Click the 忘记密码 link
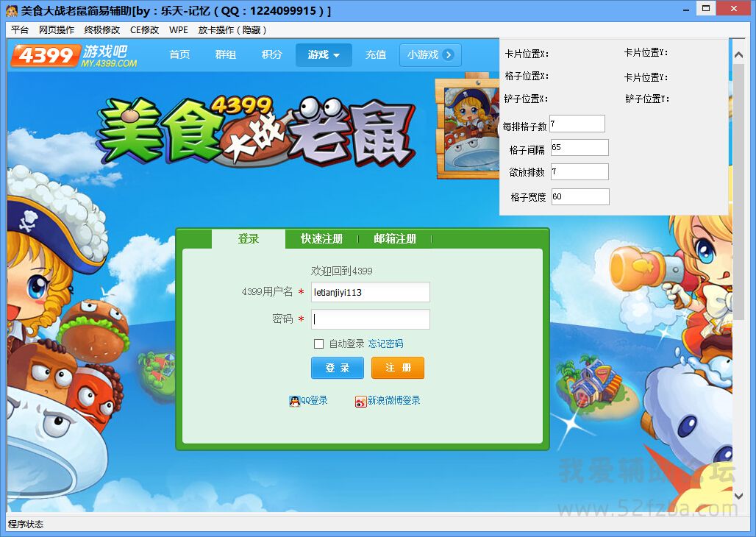Viewport: 756px width, 537px height. pyautogui.click(x=385, y=344)
